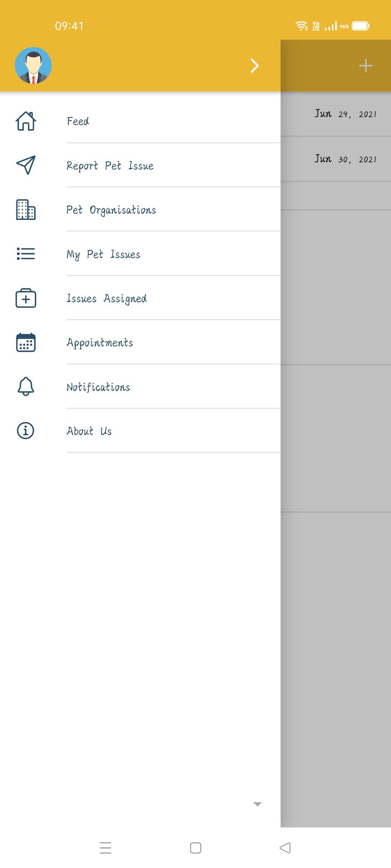Go to My Pet Issues
Image resolution: width=391 pixels, height=868 pixels.
pos(104,254)
